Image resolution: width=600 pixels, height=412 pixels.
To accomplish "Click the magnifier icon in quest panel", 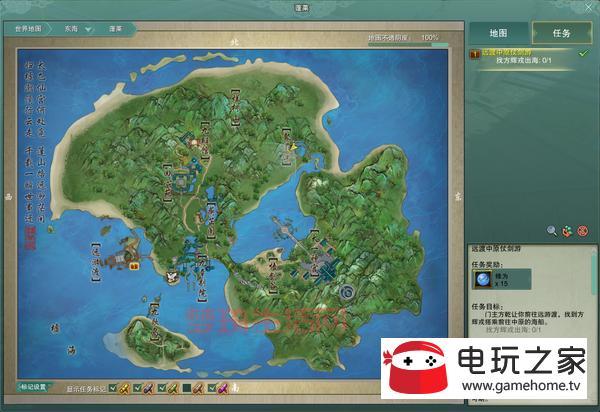I will click(x=552, y=231).
